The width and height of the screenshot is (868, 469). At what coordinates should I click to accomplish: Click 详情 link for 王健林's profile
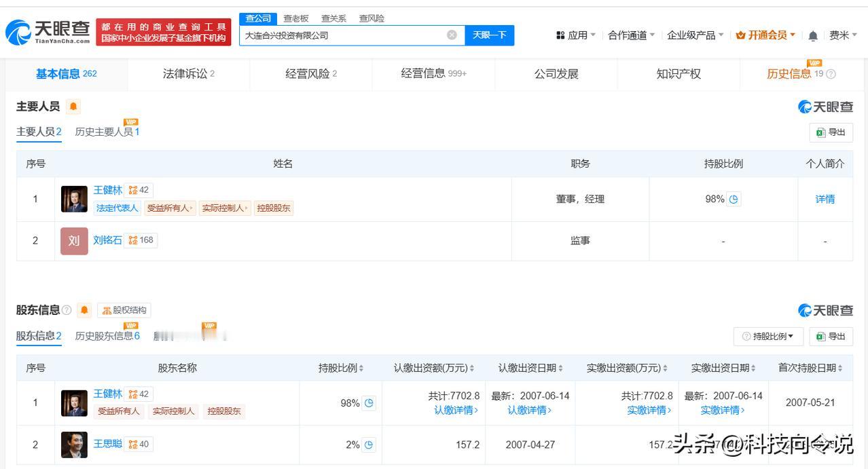[825, 199]
